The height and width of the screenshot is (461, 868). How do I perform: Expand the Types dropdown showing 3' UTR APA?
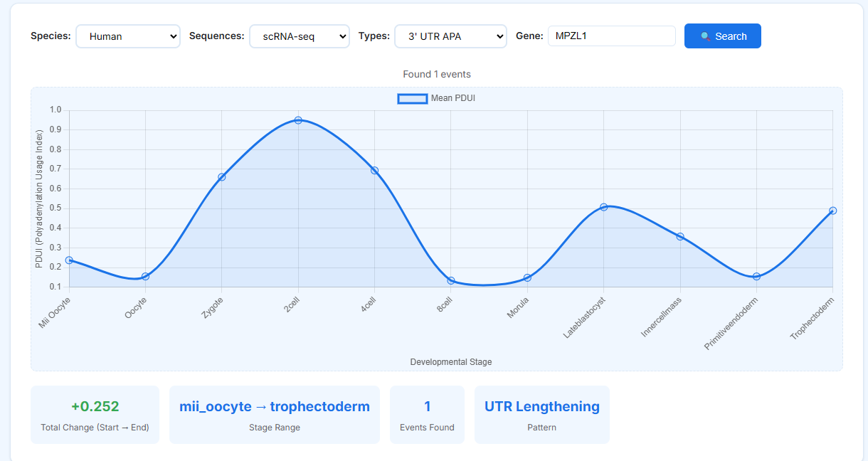450,36
